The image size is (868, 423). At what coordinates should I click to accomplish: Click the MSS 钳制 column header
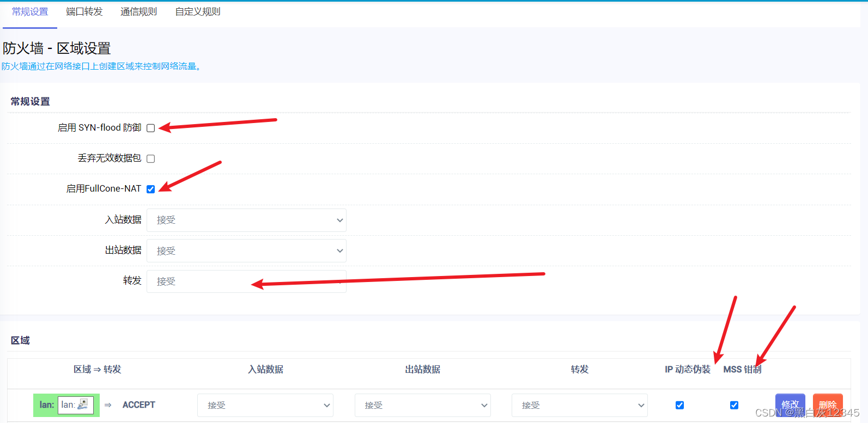coord(742,369)
